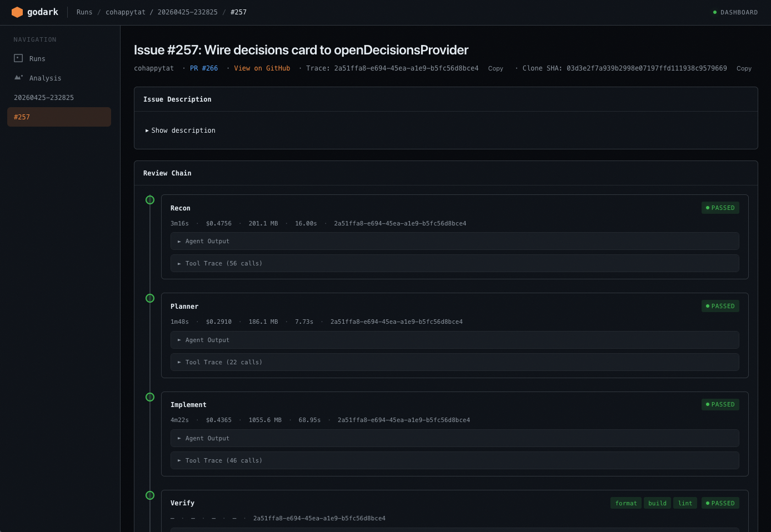This screenshot has width=771, height=532.
Task: Click the Runs icon in sidebar
Action: point(18,58)
